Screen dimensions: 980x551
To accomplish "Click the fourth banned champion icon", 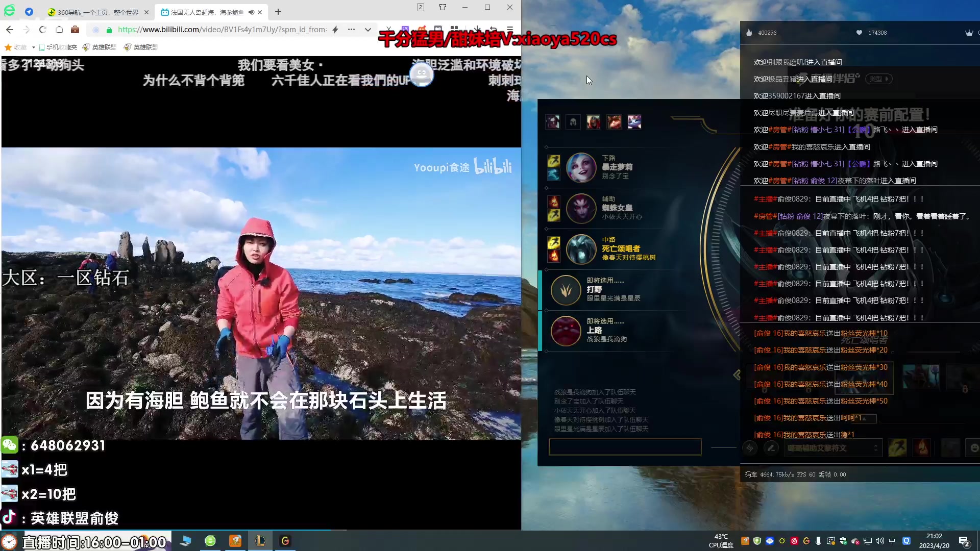I will point(614,122).
